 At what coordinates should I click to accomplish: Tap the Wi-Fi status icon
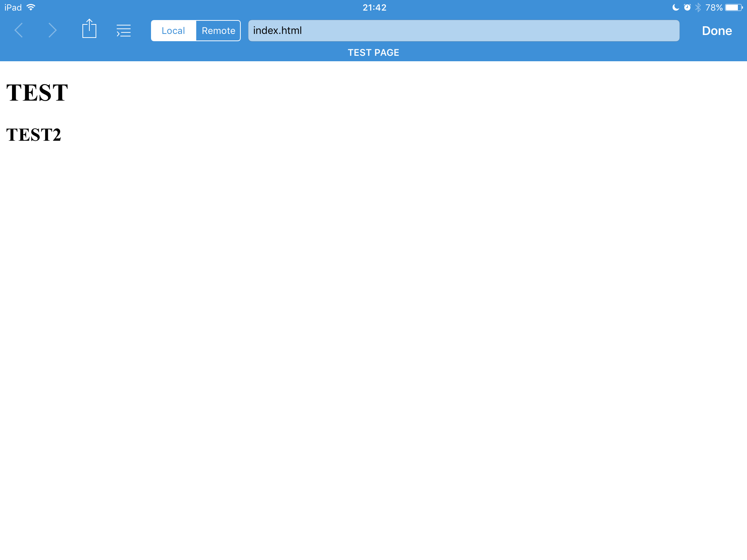(x=31, y=7)
